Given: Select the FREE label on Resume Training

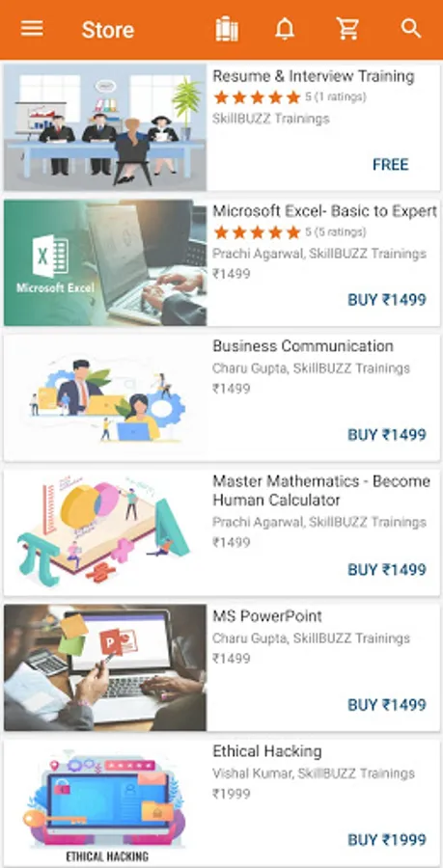Looking at the screenshot, I should (x=390, y=164).
